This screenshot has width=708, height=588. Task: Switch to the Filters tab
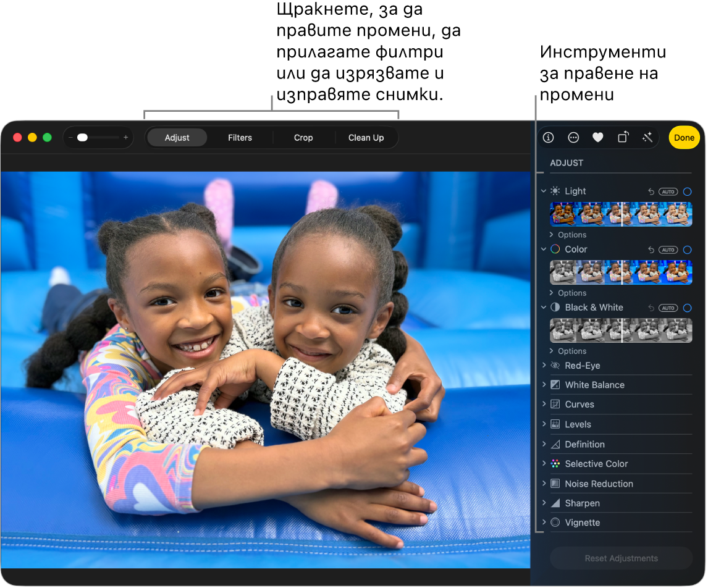(240, 138)
